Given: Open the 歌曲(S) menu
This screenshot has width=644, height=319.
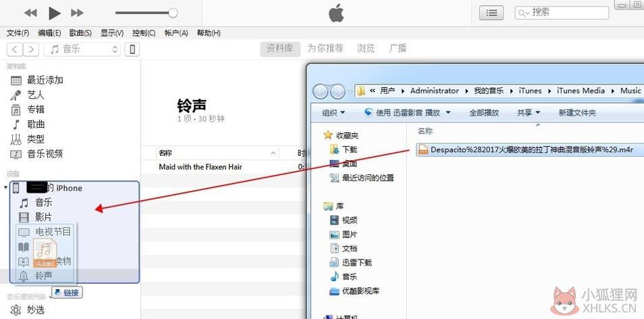Looking at the screenshot, I should point(80,33).
